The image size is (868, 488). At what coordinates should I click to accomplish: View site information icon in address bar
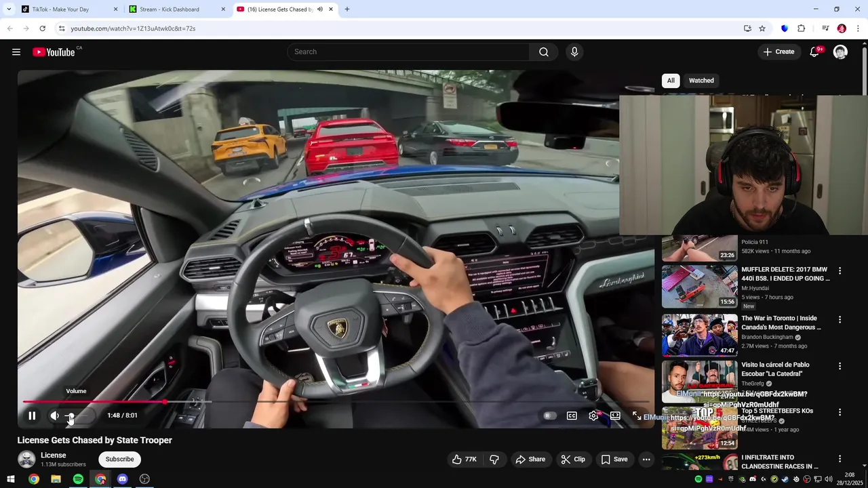62,28
